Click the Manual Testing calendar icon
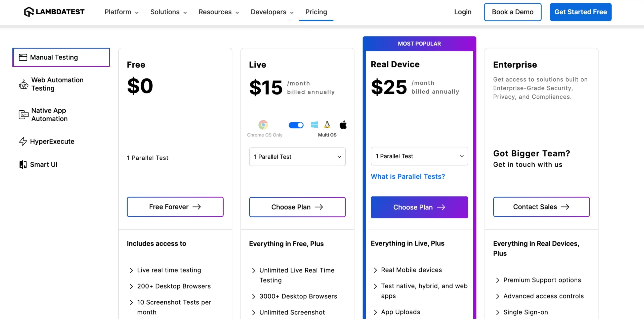Viewport: 644px width, 319px height. pyautogui.click(x=23, y=57)
